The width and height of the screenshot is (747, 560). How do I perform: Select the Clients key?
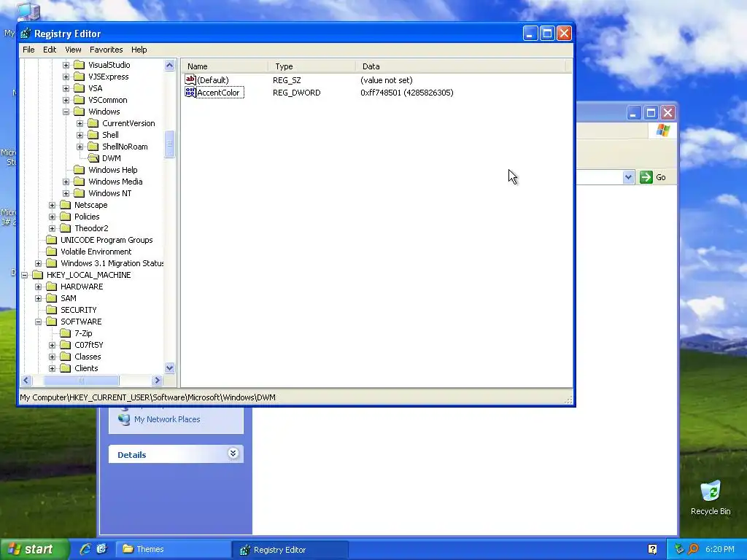86,368
